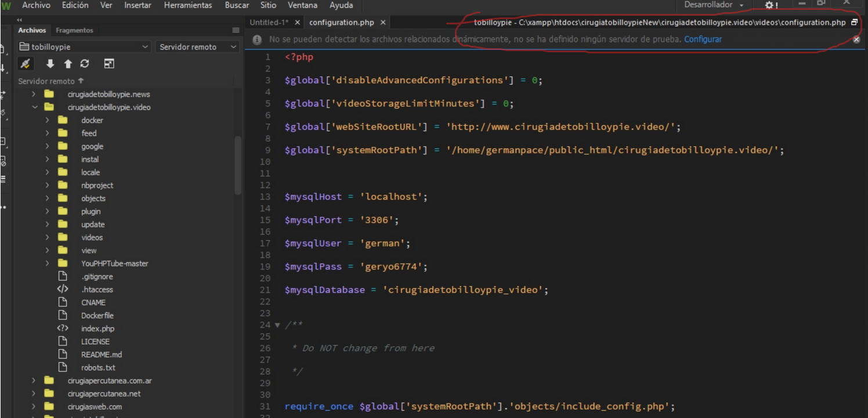Expand the cirugiadetobilloypie.news folder
Image resolution: width=868 pixels, height=418 pixels.
pos(33,94)
